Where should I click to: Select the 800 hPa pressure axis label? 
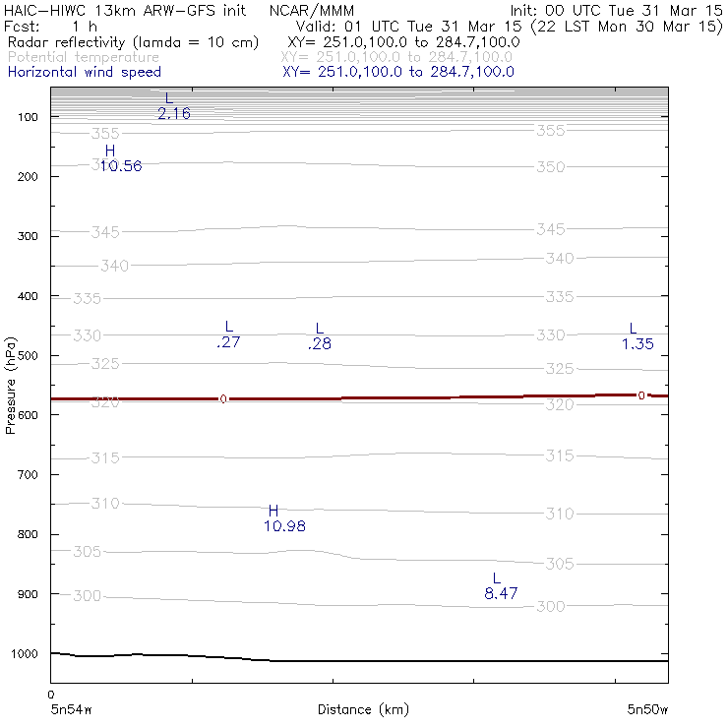click(28, 534)
